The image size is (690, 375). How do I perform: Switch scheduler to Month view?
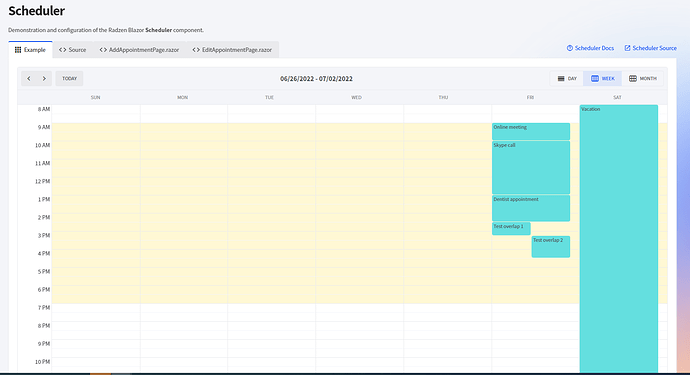[642, 79]
